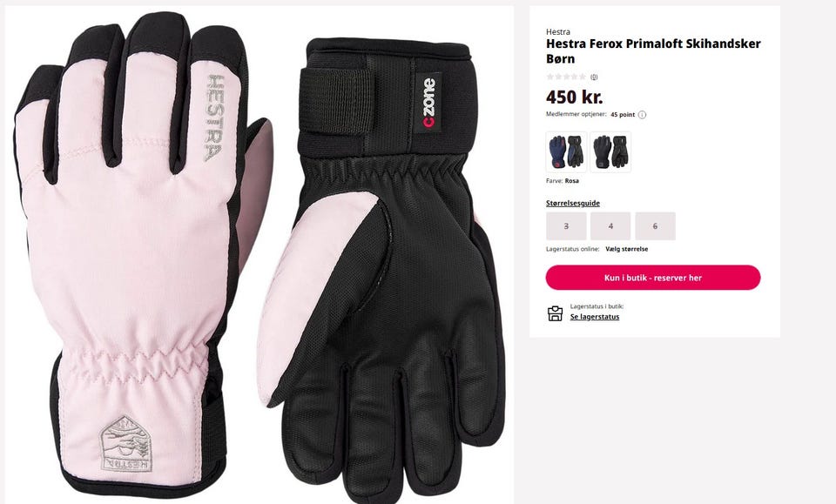836x504 pixels.
Task: Click the store icon next to Lagerstatus i butik
Action: [x=555, y=313]
